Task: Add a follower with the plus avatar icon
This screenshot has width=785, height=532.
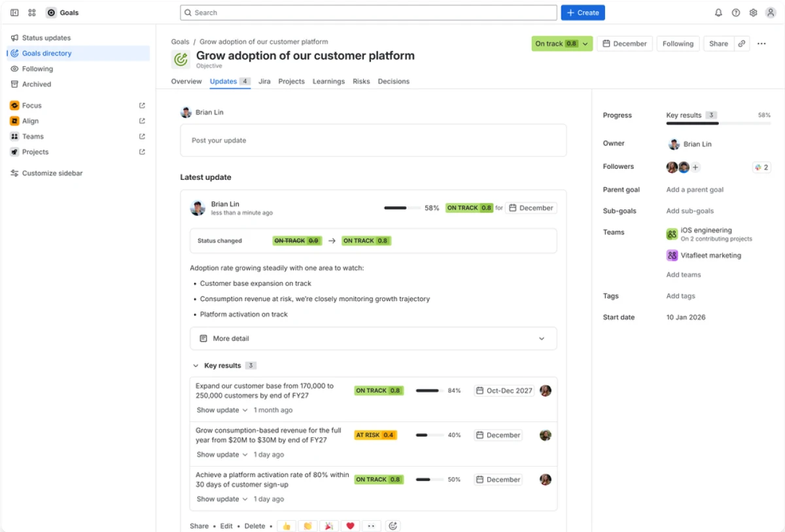Action: click(x=695, y=167)
